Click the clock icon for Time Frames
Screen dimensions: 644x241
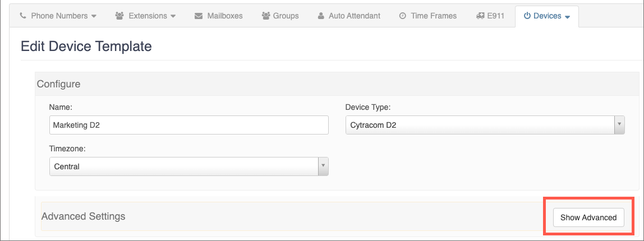403,16
